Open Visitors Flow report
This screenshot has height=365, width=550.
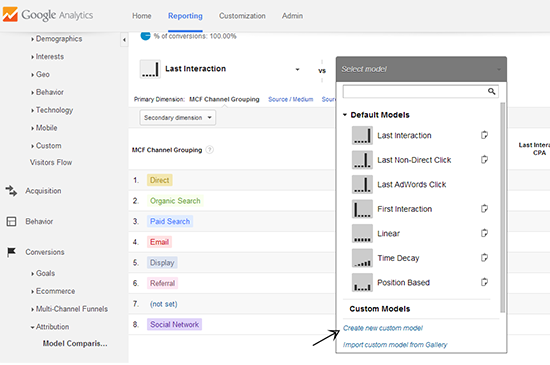[x=51, y=162]
